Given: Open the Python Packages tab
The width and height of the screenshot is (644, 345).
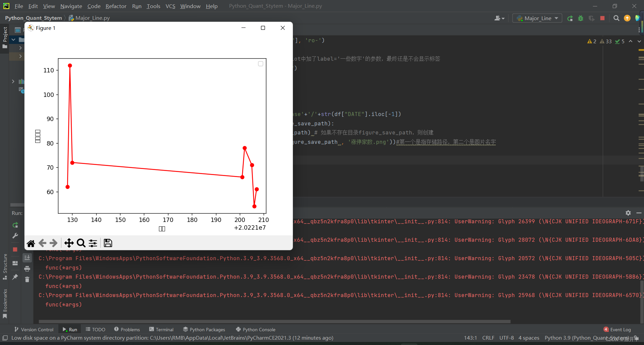Looking at the screenshot, I should [204, 329].
